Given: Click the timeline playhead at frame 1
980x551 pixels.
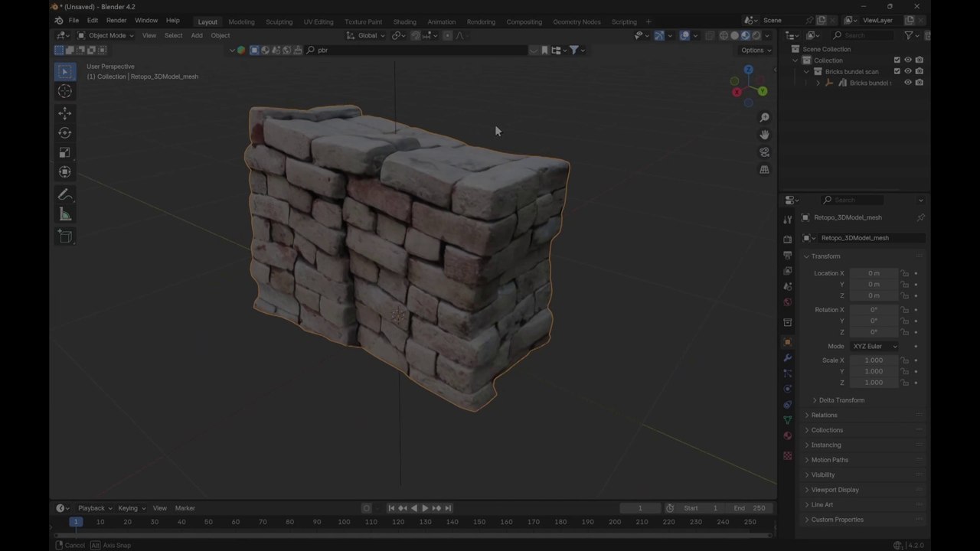Looking at the screenshot, I should coord(76,522).
